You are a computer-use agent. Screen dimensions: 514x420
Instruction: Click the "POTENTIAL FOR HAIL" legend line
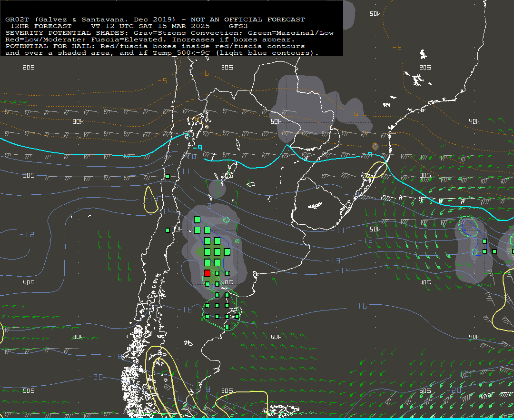155,46
